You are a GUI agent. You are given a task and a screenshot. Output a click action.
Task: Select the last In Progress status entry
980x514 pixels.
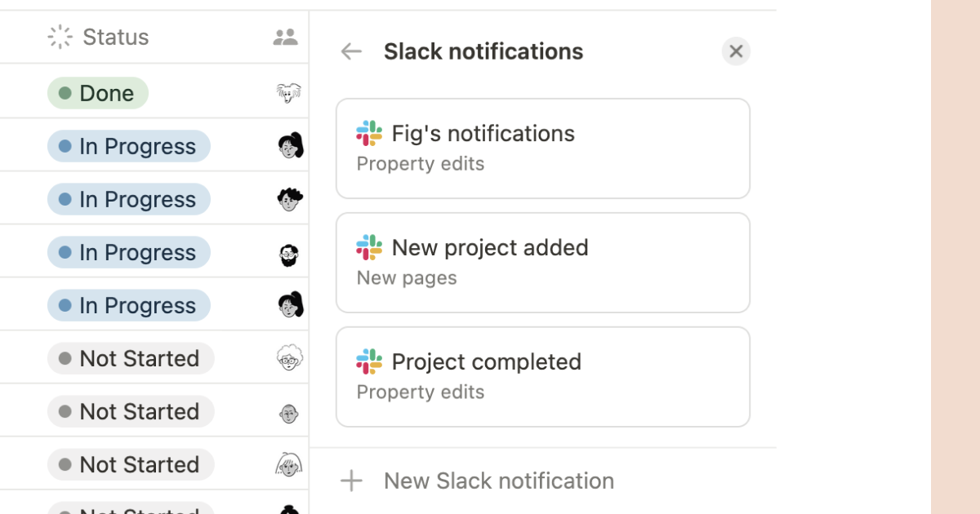[128, 304]
